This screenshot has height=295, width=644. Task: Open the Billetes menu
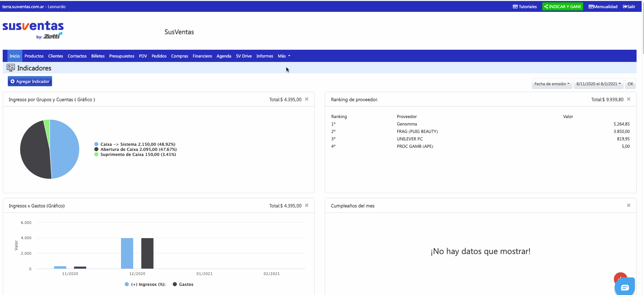(98, 56)
